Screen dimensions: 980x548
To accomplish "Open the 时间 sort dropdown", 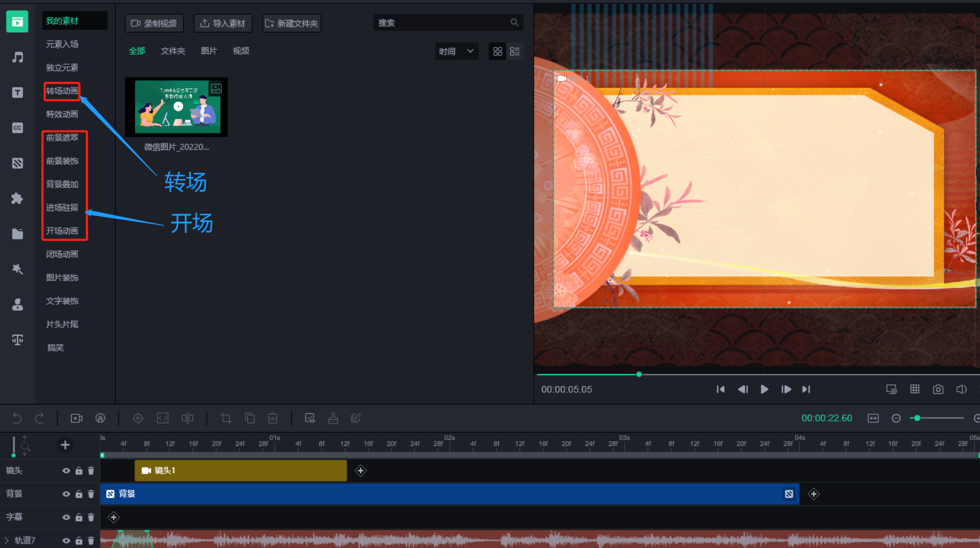I will click(456, 52).
